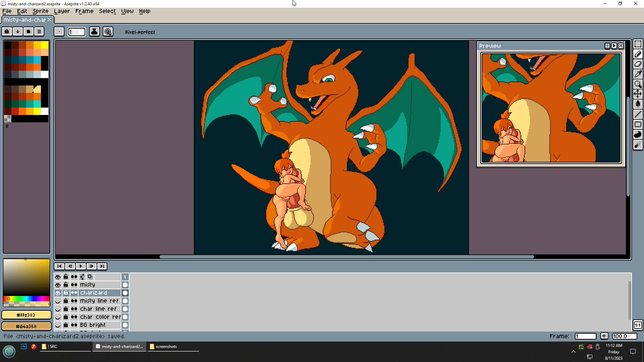Image resolution: width=644 pixels, height=362 pixels.
Task: Select the Zoom magnifier tool
Action: [x=638, y=84]
